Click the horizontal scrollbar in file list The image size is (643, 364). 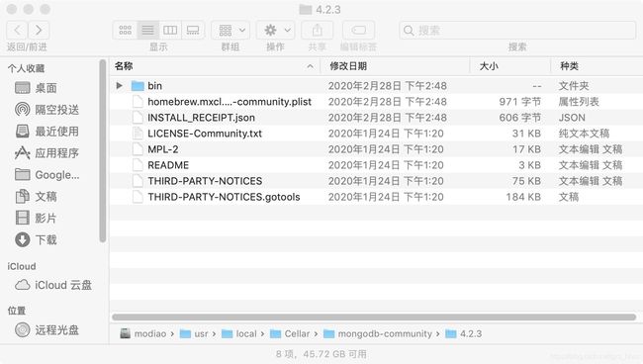tap(374, 318)
